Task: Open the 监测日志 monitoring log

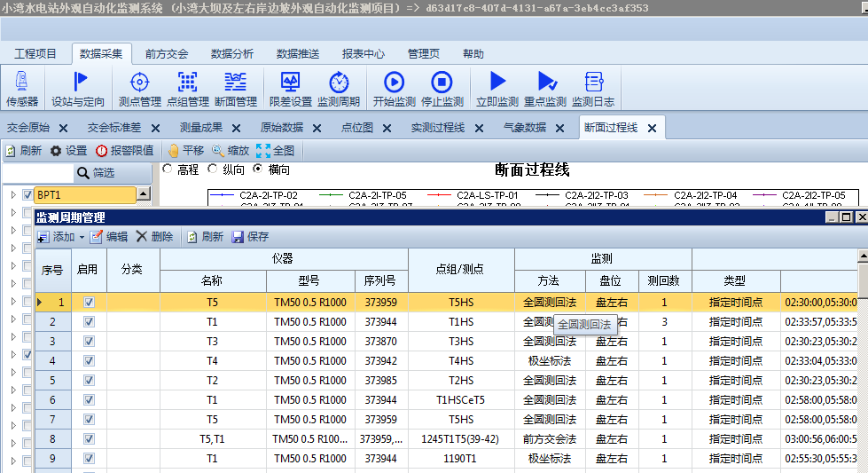Action: [x=593, y=89]
